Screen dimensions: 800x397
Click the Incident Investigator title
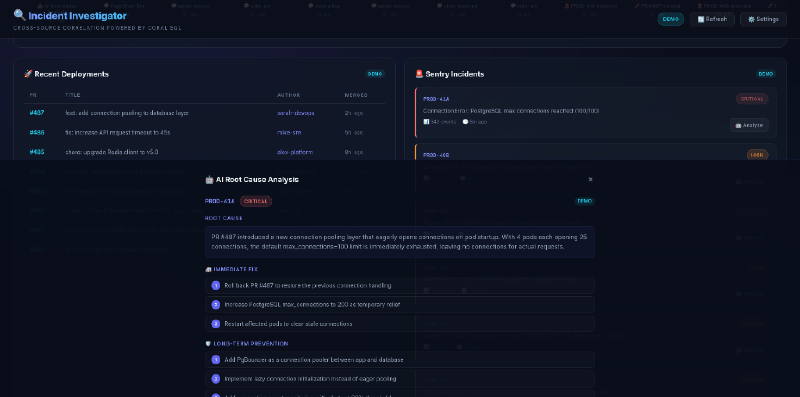coord(78,16)
